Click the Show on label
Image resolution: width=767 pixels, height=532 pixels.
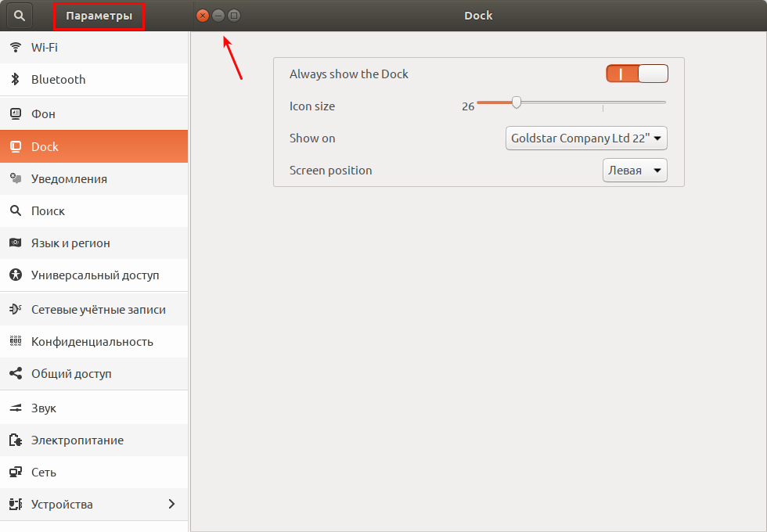(x=312, y=138)
